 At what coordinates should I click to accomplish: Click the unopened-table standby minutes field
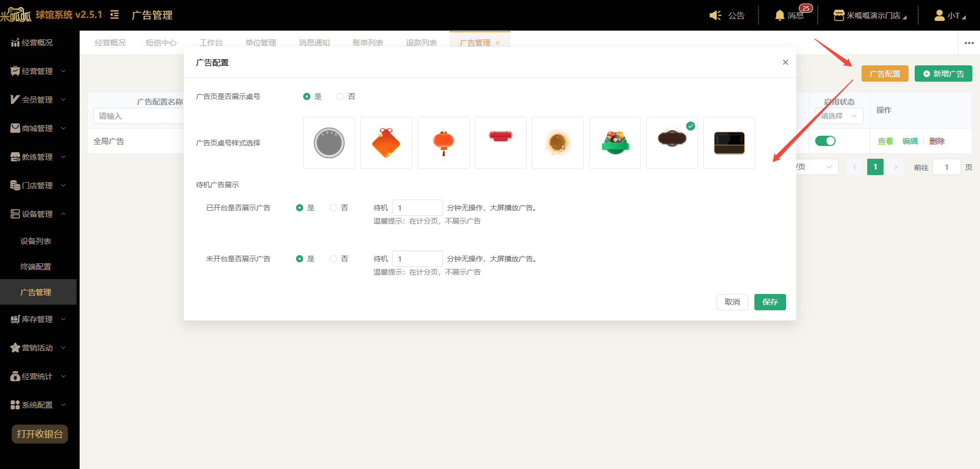pos(418,259)
